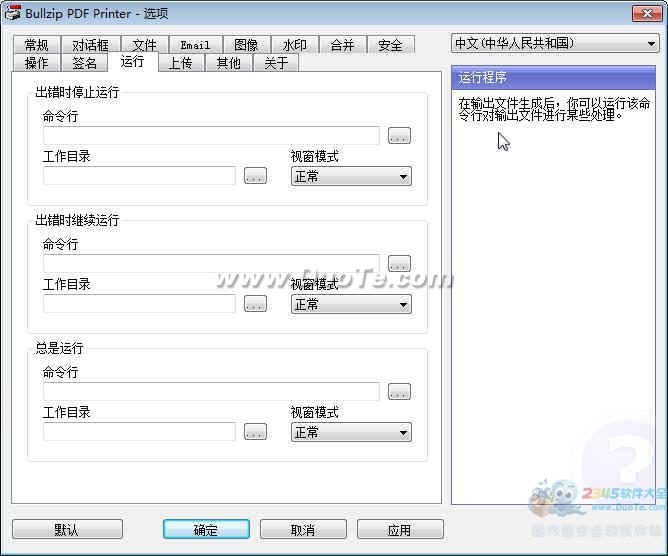This screenshot has height=556, width=668.
Task: Browse working directory under 总是运行
Action: click(255, 431)
